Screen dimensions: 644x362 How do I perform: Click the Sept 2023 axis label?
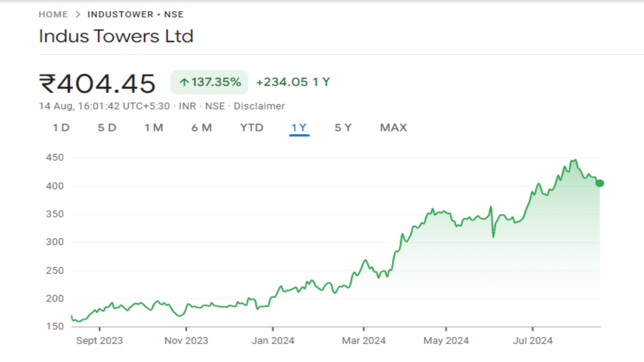tap(99, 341)
